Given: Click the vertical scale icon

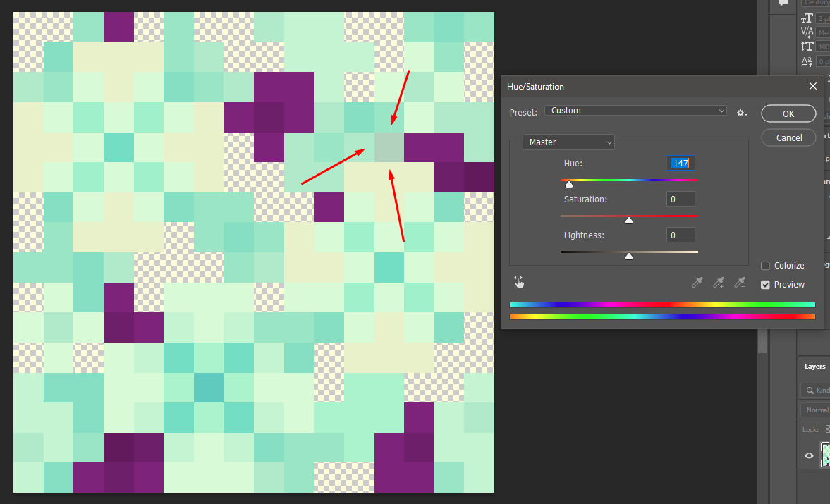Looking at the screenshot, I should pos(807,47).
